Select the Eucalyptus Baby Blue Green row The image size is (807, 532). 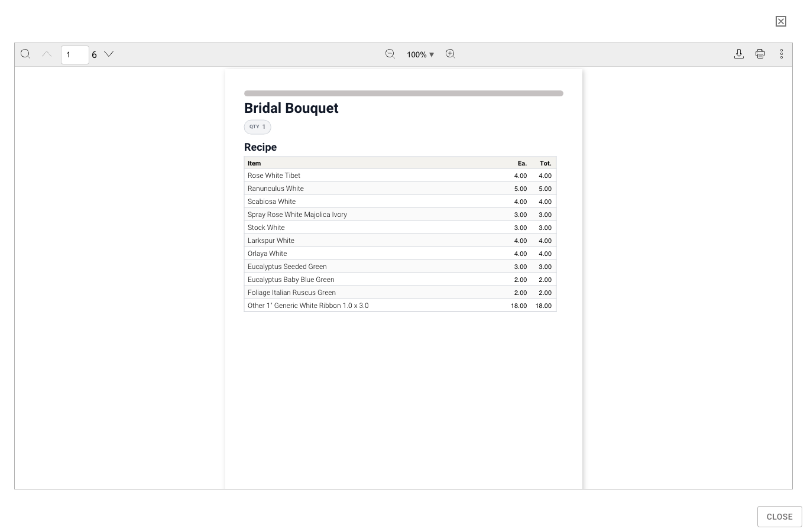[x=400, y=280]
